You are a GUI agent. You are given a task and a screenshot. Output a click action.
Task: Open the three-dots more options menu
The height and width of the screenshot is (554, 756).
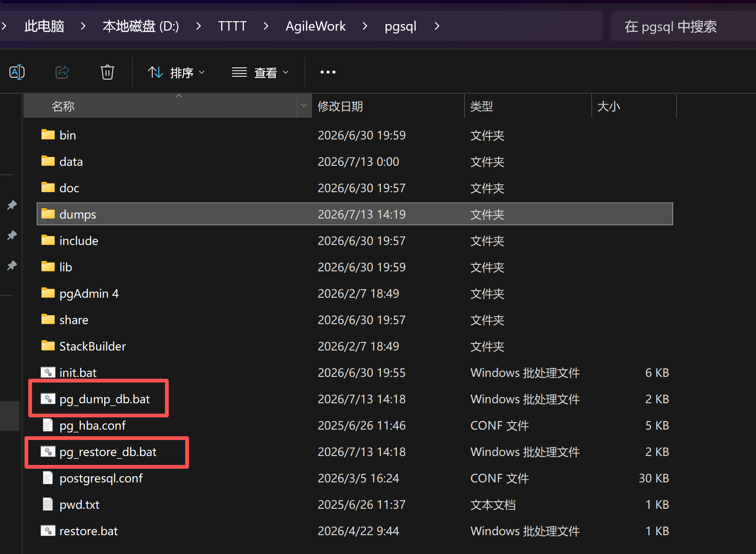click(x=328, y=72)
